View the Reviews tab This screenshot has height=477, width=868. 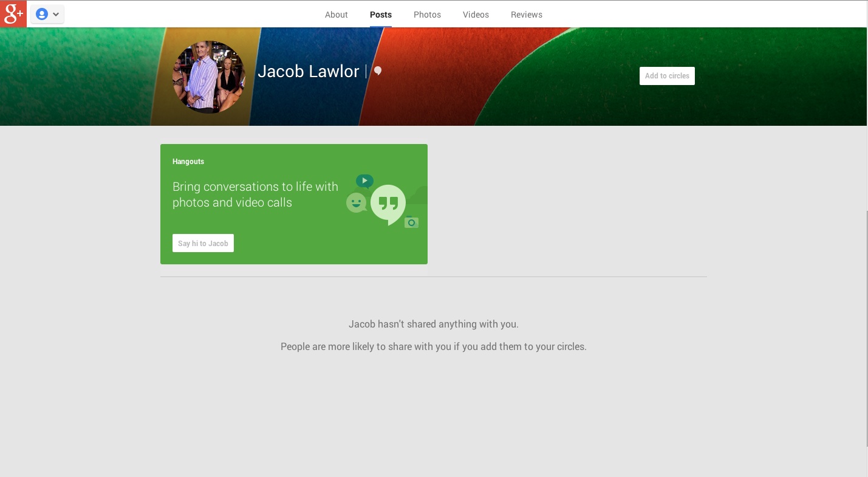click(x=526, y=15)
